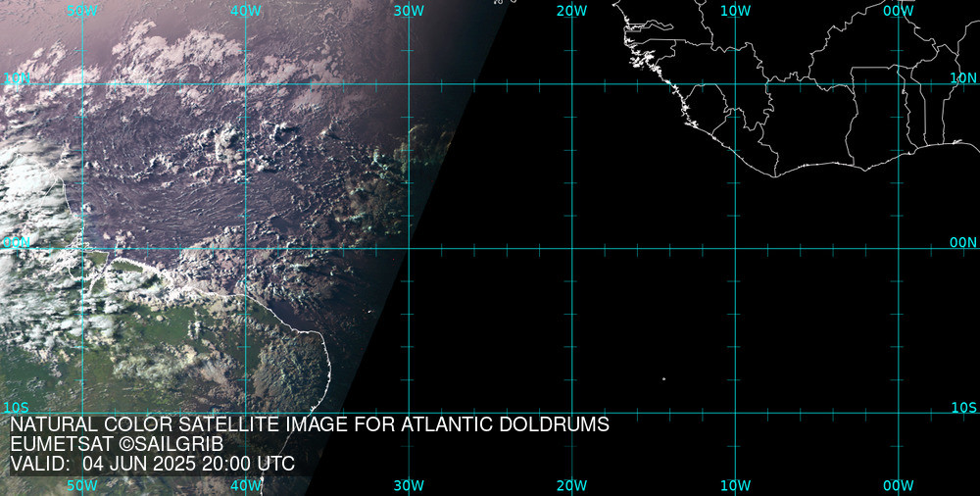Click the '20W' longitude label along the bottom edge
The width and height of the screenshot is (980, 496).
click(572, 486)
